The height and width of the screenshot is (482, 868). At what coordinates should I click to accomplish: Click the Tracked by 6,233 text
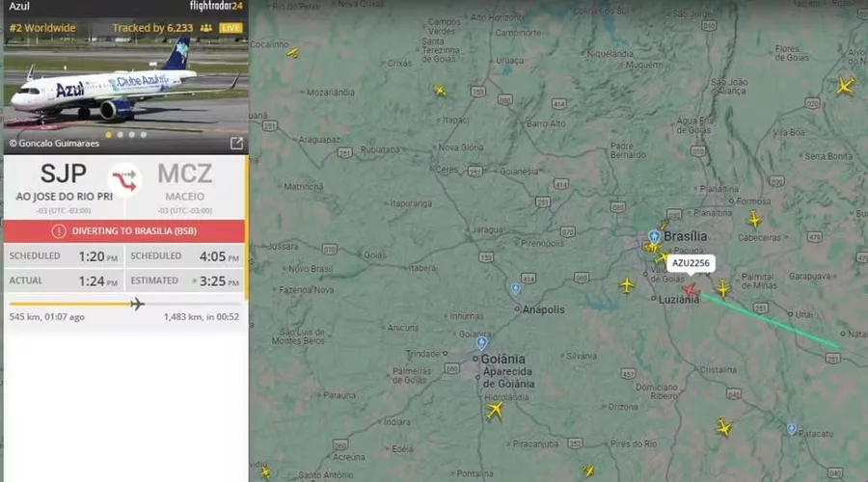pyautogui.click(x=152, y=28)
